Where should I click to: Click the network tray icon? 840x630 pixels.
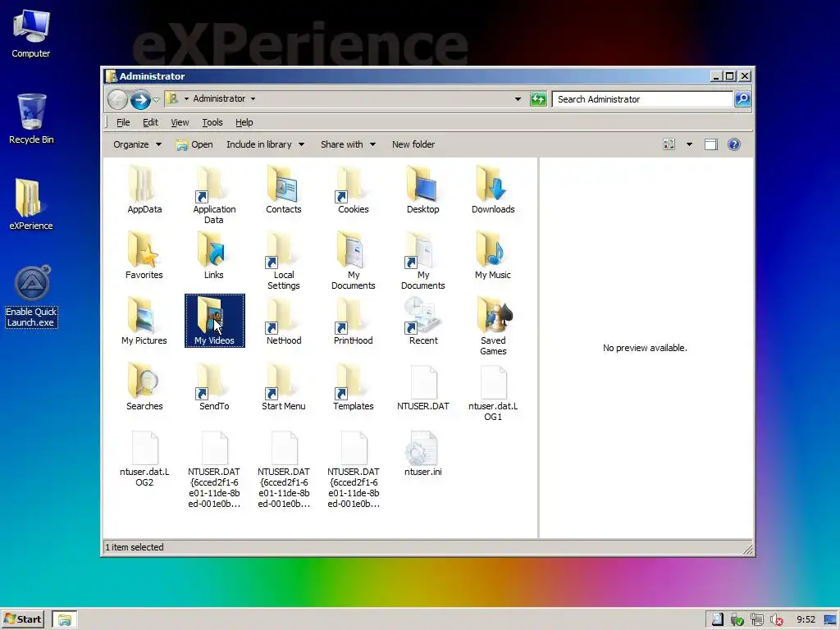pyautogui.click(x=757, y=620)
